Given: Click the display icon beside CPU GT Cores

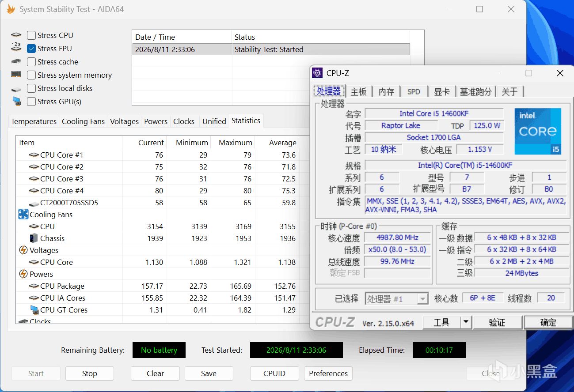Looking at the screenshot, I should pos(34,310).
